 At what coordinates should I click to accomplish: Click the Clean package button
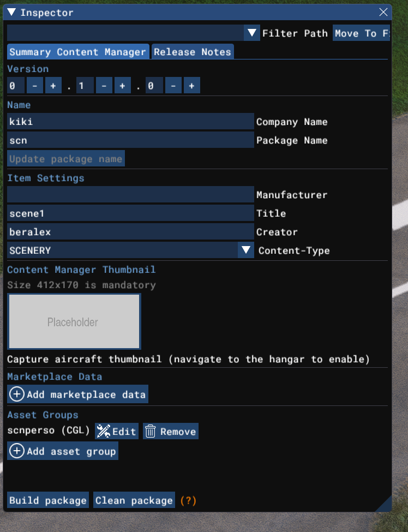coord(134,500)
